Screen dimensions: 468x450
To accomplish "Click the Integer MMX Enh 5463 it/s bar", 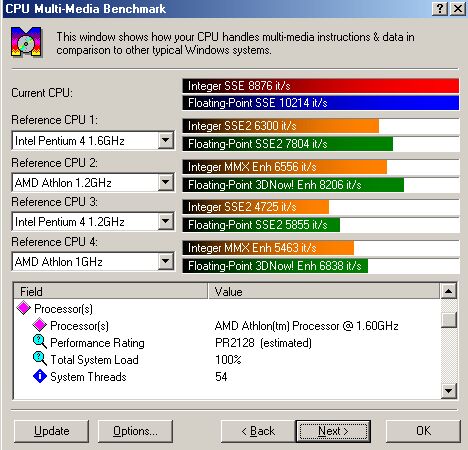I will [x=268, y=248].
